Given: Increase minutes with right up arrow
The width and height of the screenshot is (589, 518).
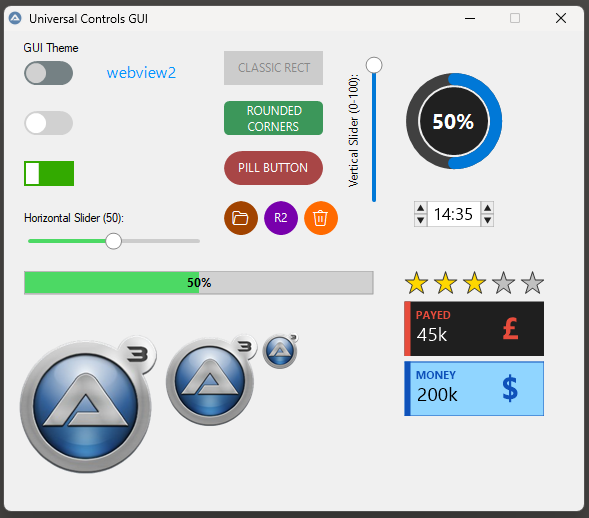Looking at the screenshot, I should point(487,208).
